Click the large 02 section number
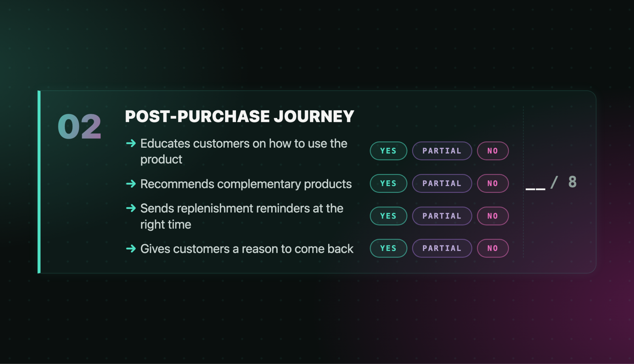 tap(79, 126)
